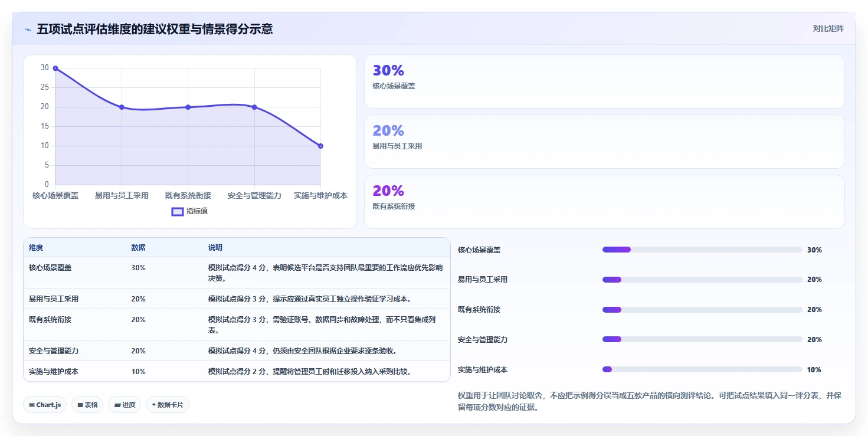Image resolution: width=868 pixels, height=436 pixels.
Task: Click the 权重用于让团队讨论取舍 footnote text
Action: pos(649,401)
